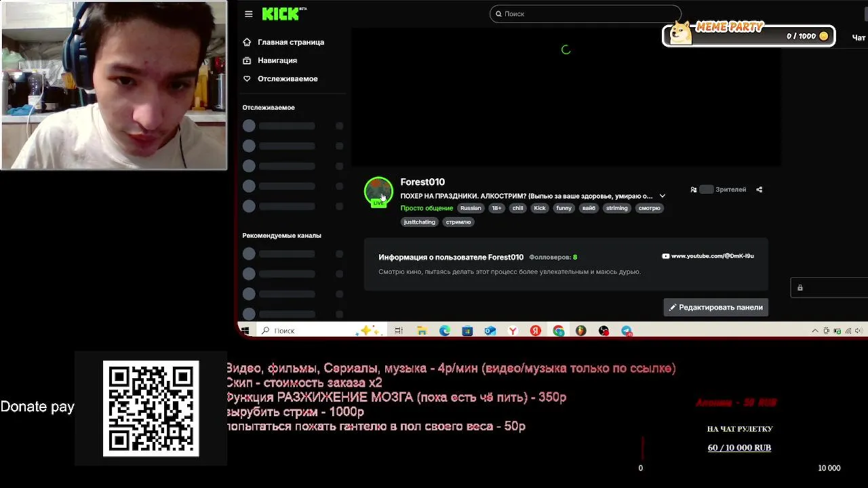The height and width of the screenshot is (488, 868).
Task: Click the НА ЧАТ РУЛЕТКУ goal title
Action: pos(740,429)
